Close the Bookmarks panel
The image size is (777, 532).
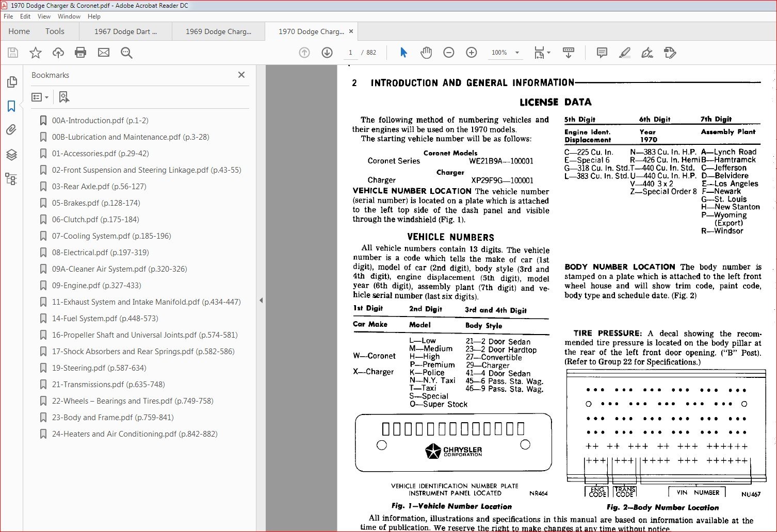pyautogui.click(x=241, y=75)
